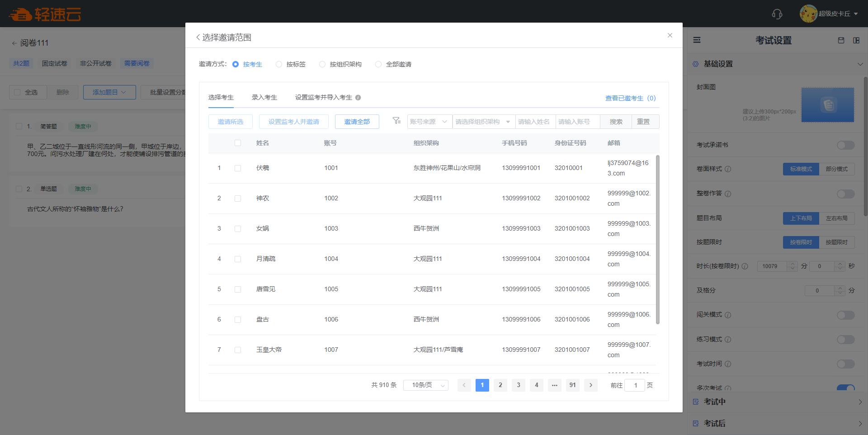Adjust the 及格分 stepper
Viewport: 868px width, 435px height.
click(840, 291)
